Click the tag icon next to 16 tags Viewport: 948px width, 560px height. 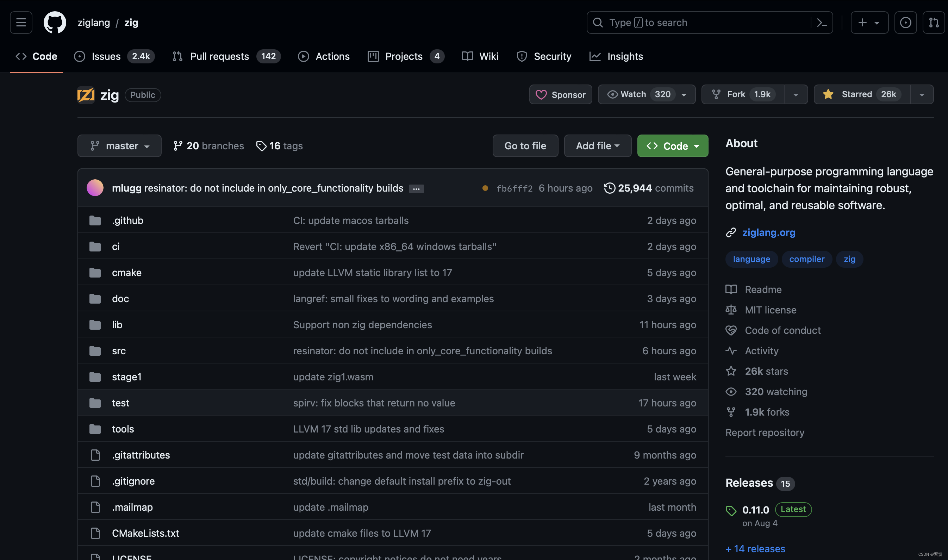click(261, 146)
